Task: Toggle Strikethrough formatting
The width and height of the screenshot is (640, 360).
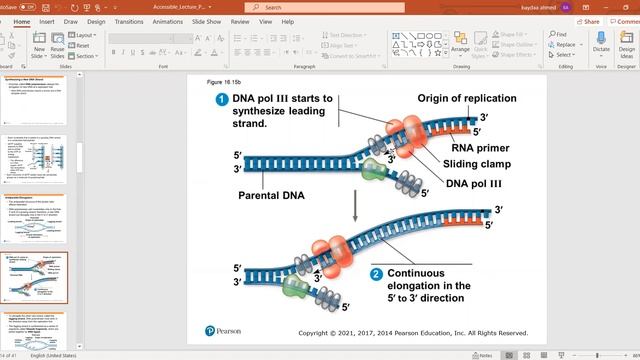Action: (152, 53)
